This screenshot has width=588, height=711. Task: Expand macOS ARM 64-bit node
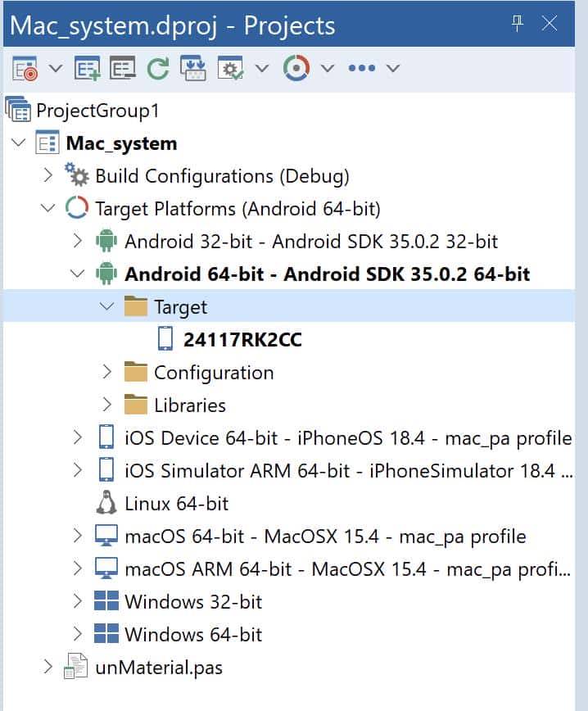78,568
